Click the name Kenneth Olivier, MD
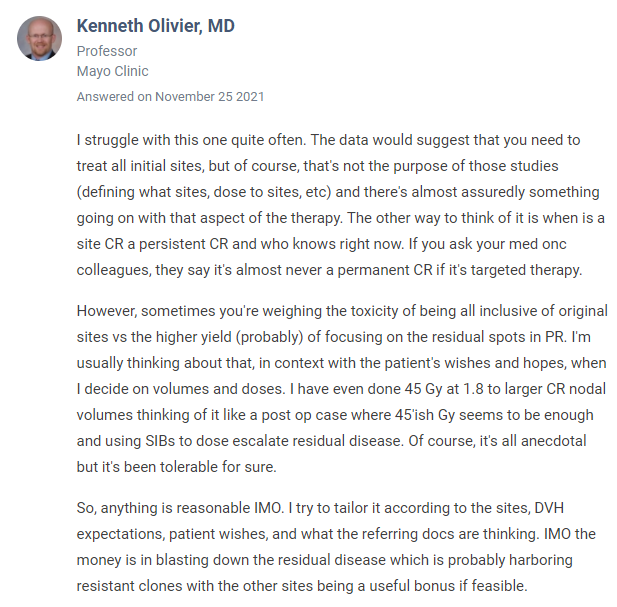This screenshot has height=607, width=617. click(155, 26)
